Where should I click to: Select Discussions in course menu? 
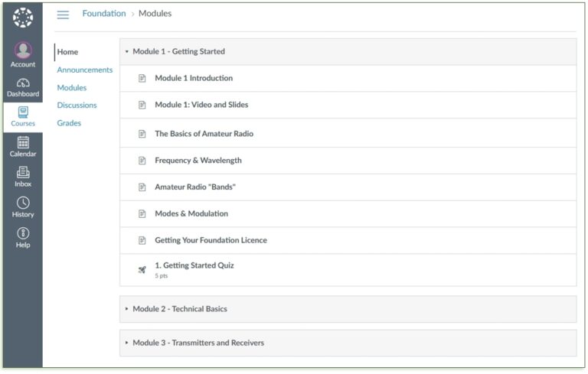(x=77, y=106)
